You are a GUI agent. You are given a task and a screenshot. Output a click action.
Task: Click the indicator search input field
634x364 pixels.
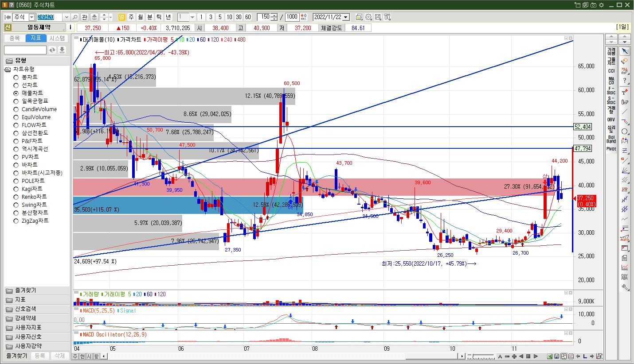25,50
